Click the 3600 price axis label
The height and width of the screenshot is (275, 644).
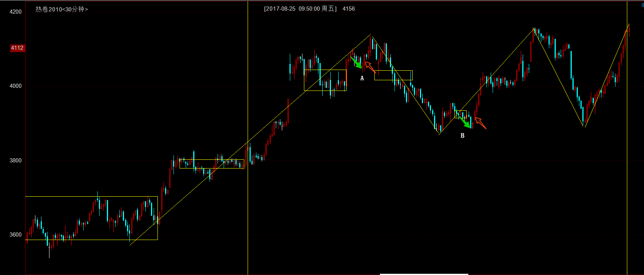point(16,235)
